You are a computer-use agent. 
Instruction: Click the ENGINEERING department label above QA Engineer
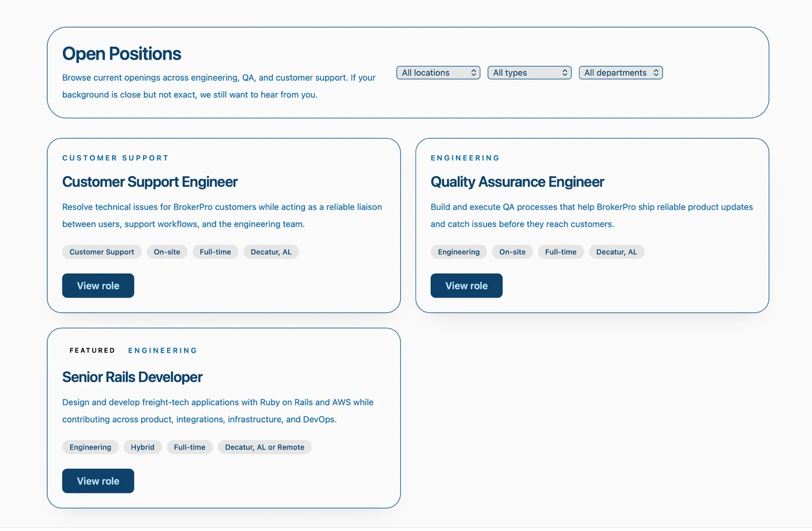465,158
